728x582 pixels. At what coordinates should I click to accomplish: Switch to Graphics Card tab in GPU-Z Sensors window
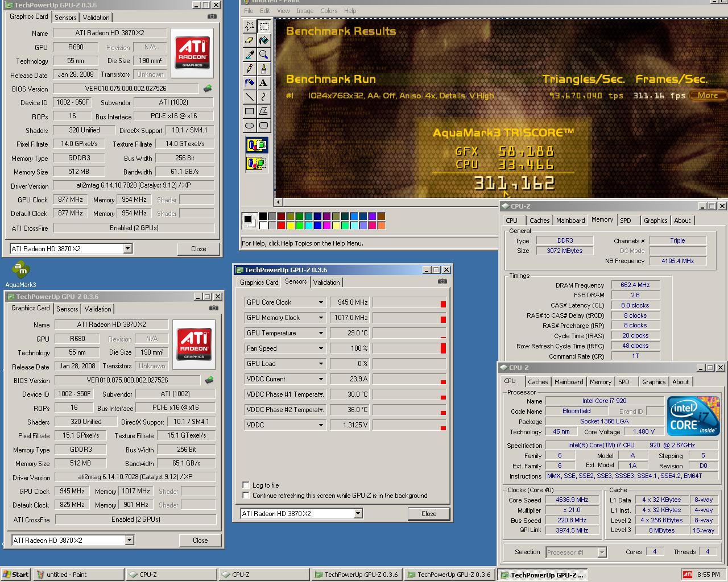tap(259, 282)
